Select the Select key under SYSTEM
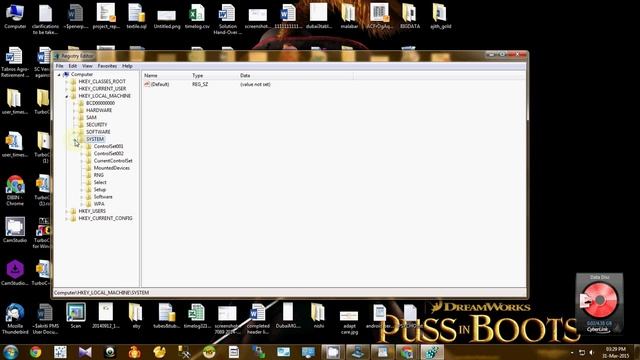The height and width of the screenshot is (360, 640). pos(100,182)
